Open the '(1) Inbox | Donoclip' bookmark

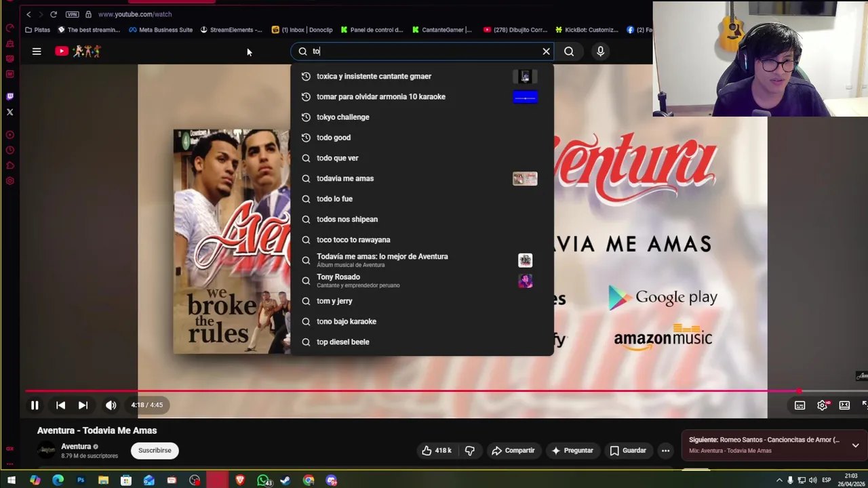302,30
